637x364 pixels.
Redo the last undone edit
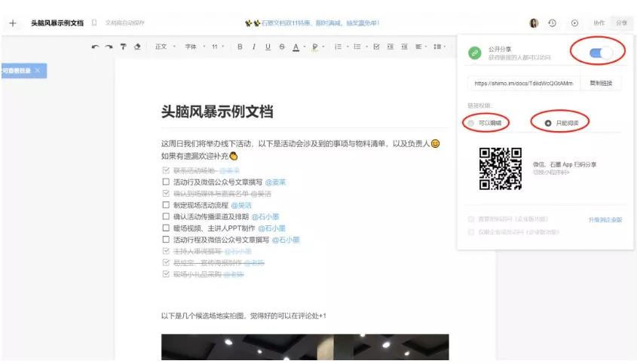pos(109,47)
